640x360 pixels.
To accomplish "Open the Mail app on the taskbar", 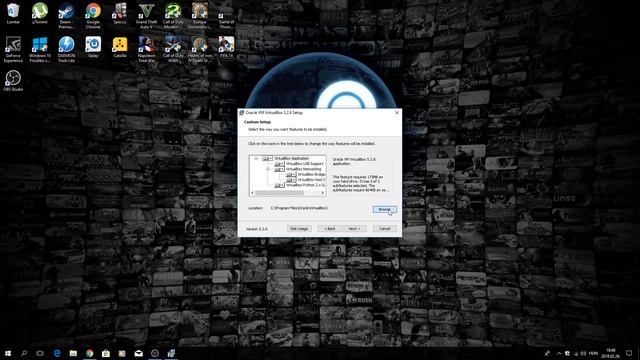I will [x=139, y=353].
